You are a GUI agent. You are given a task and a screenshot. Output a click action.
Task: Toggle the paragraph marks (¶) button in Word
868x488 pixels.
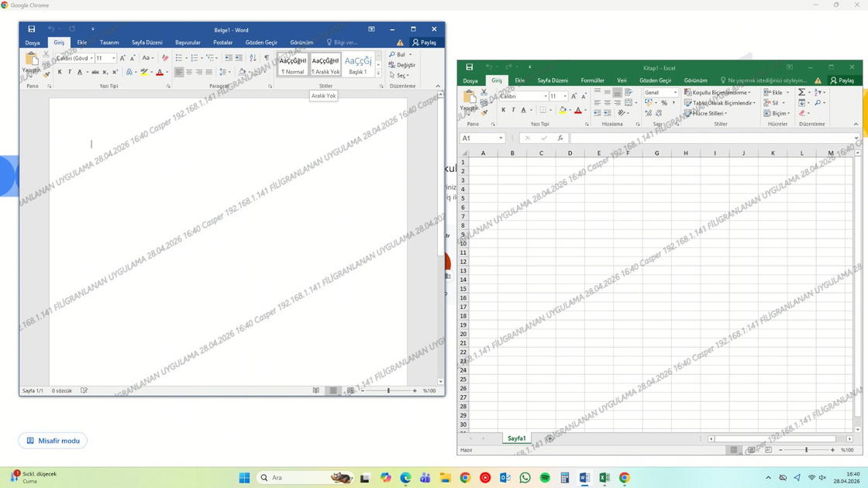click(267, 57)
